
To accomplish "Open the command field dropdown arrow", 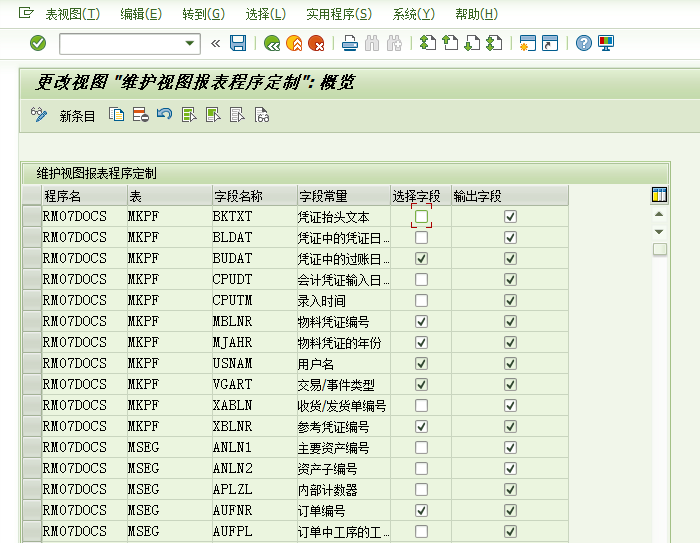I will click(x=190, y=43).
